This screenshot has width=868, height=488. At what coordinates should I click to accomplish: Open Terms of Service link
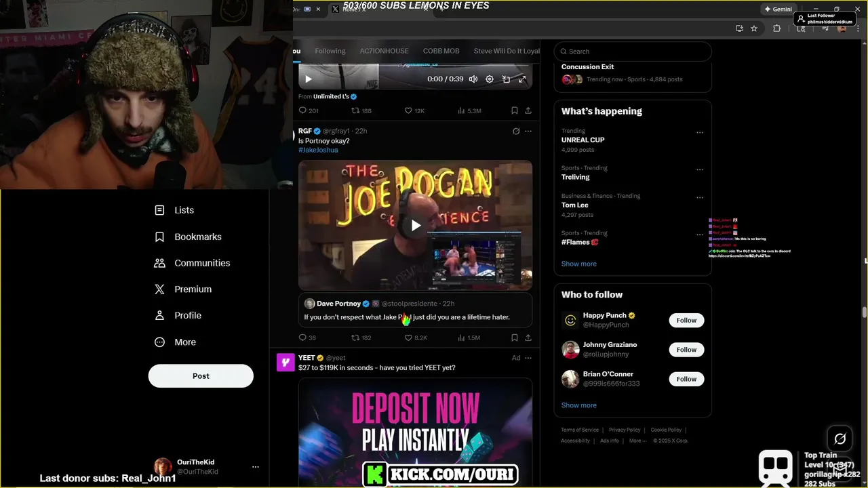coord(580,430)
